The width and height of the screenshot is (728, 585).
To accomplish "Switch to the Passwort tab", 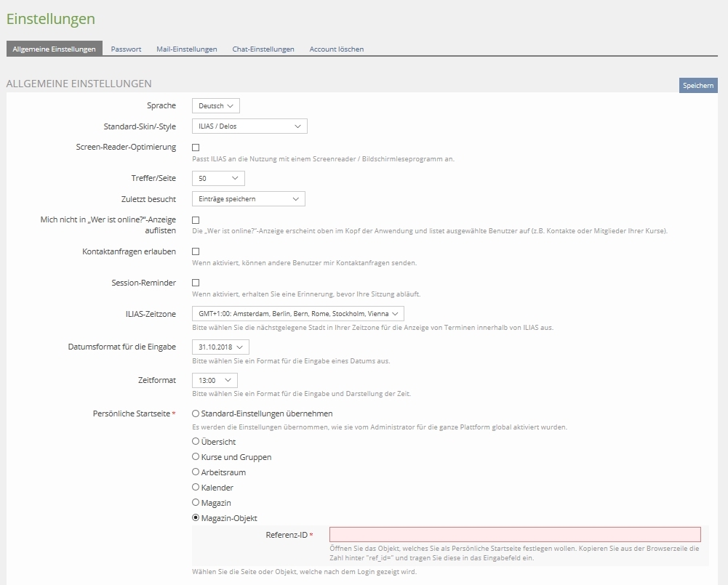I will coord(126,49).
